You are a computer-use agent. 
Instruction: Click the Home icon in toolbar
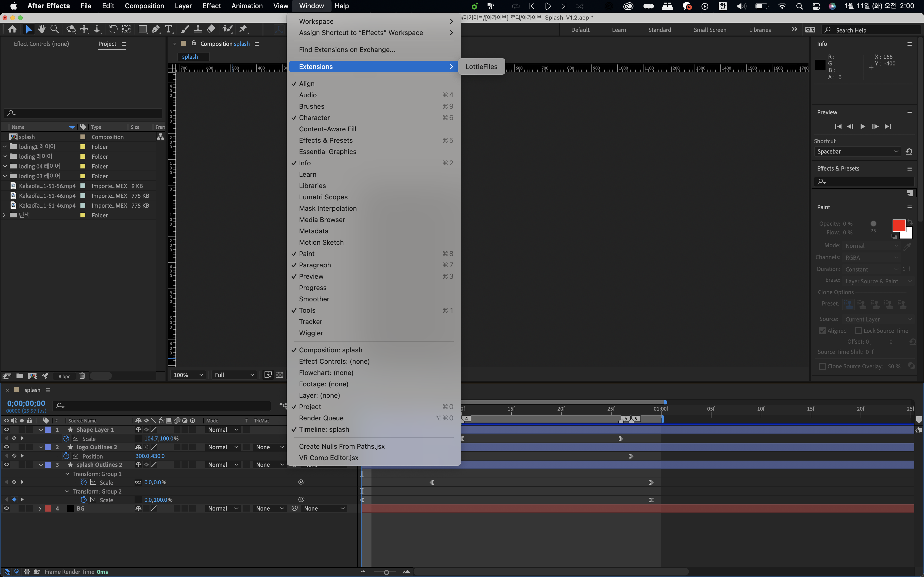(12, 29)
